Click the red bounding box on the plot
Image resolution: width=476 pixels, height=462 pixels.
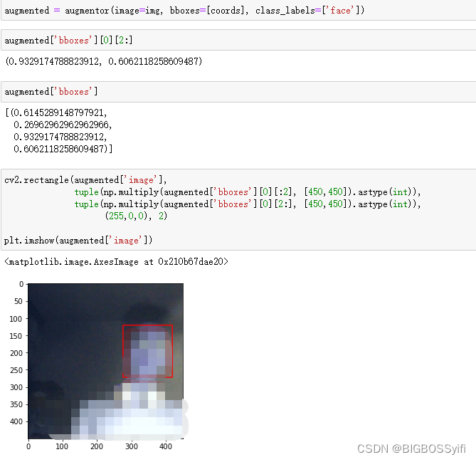pyautogui.click(x=147, y=351)
